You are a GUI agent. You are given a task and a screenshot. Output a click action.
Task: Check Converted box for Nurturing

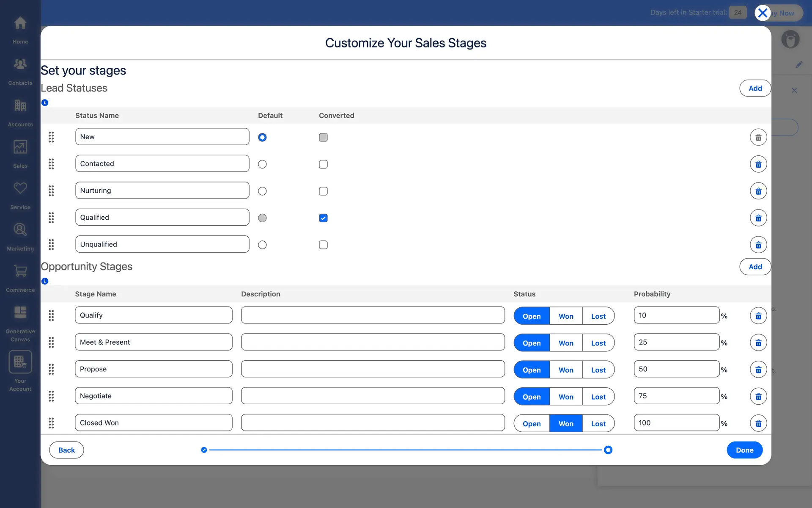(323, 191)
